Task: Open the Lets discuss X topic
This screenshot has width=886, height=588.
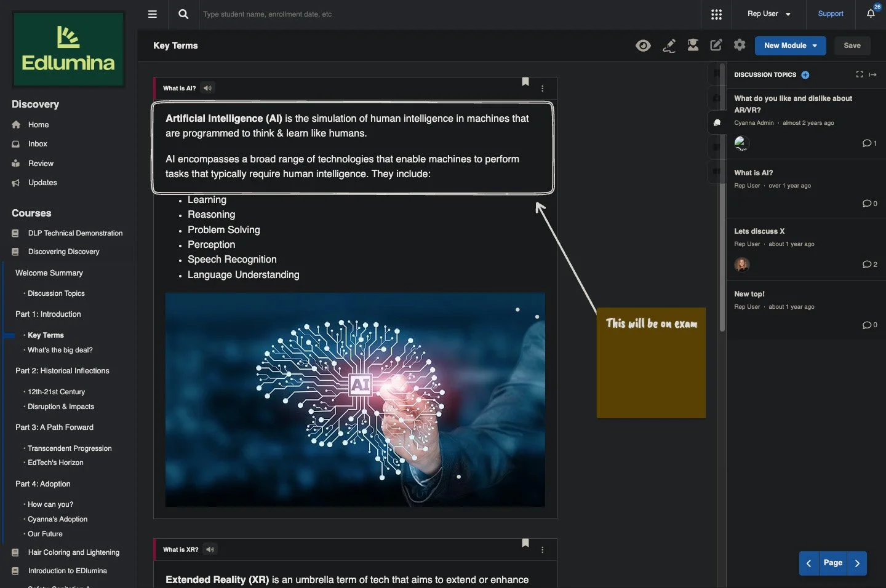Action: point(759,231)
